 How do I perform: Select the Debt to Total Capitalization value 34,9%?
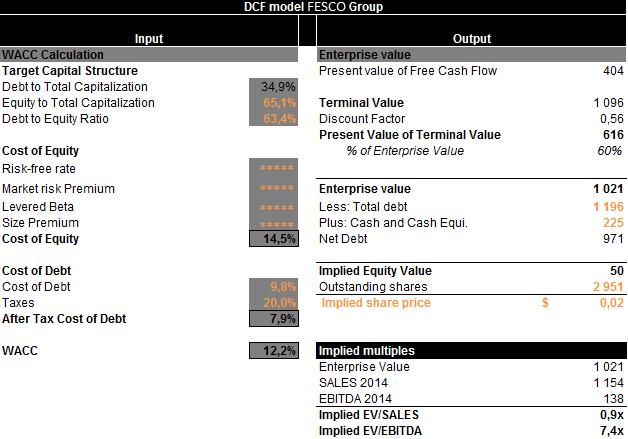pos(273,86)
